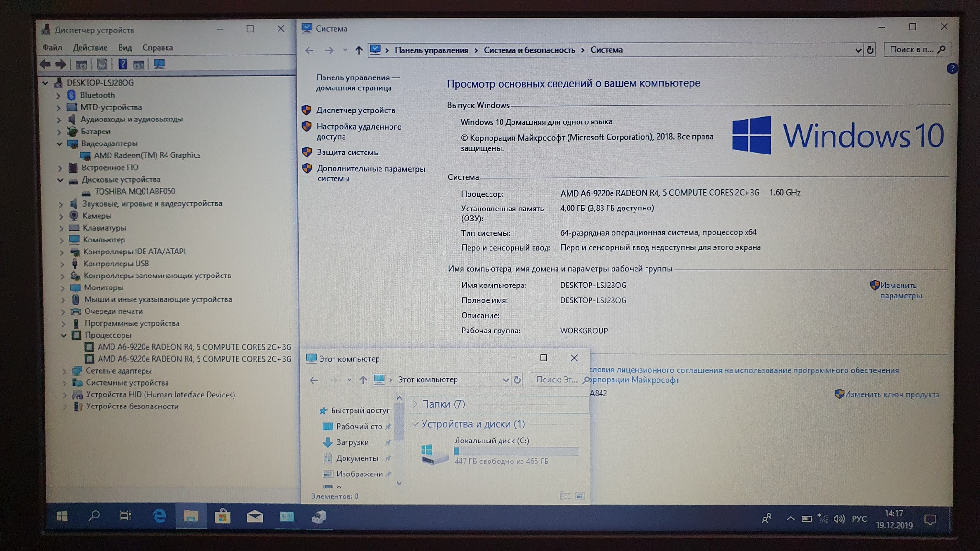The width and height of the screenshot is (980, 551).
Task: Open the Действие menu
Action: tap(90, 47)
